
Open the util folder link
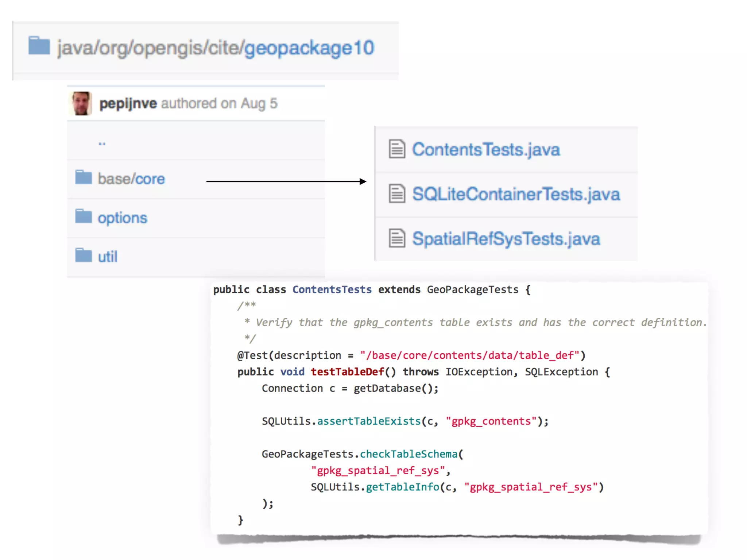click(x=108, y=257)
